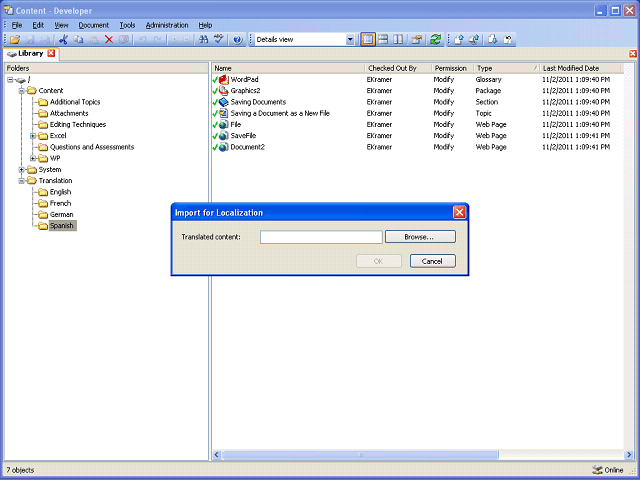Select the Additional Topics folder

point(75,102)
